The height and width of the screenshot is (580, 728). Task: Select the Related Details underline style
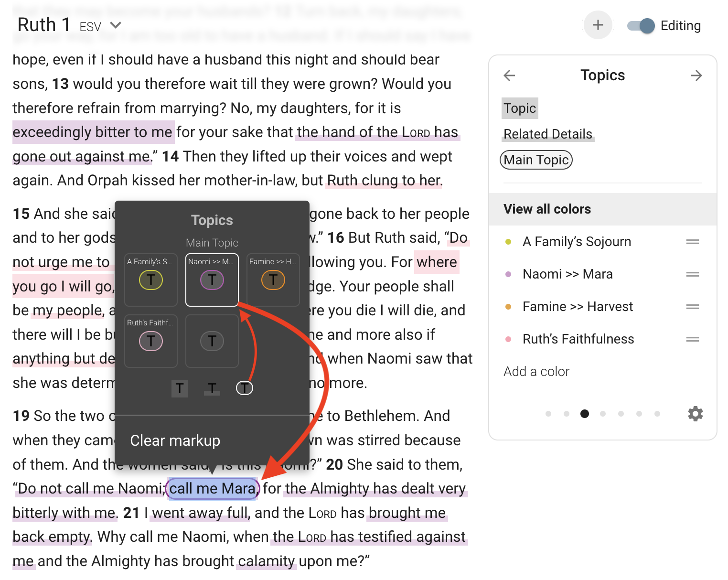pos(548,134)
